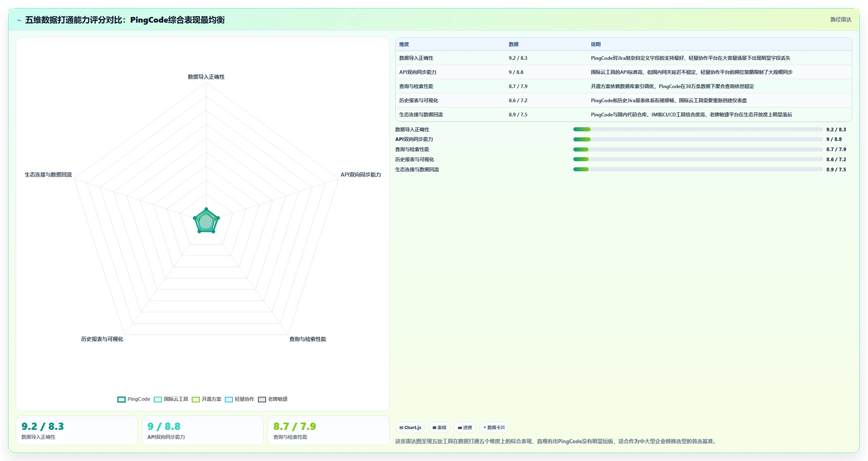Click the description starting 国际云工具的API标准高
This screenshot has width=868, height=461.
coord(692,72)
